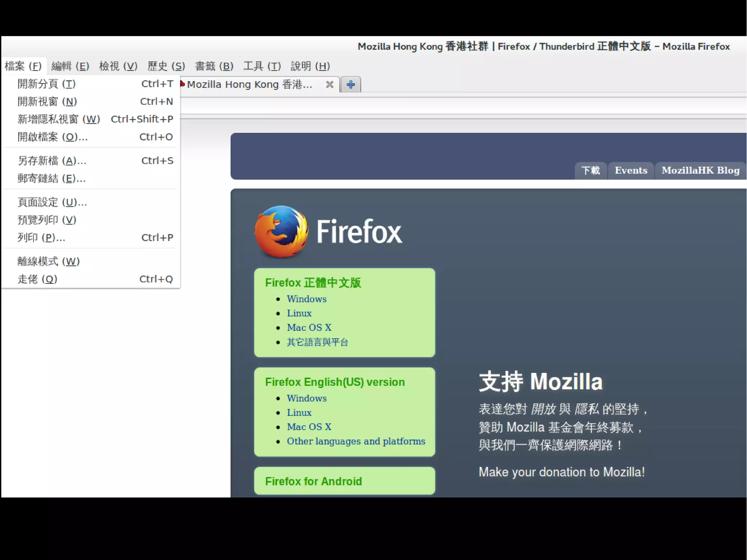747x560 pixels.
Task: Click Mac OS X under Firefox 正體中文版
Action: (x=309, y=327)
